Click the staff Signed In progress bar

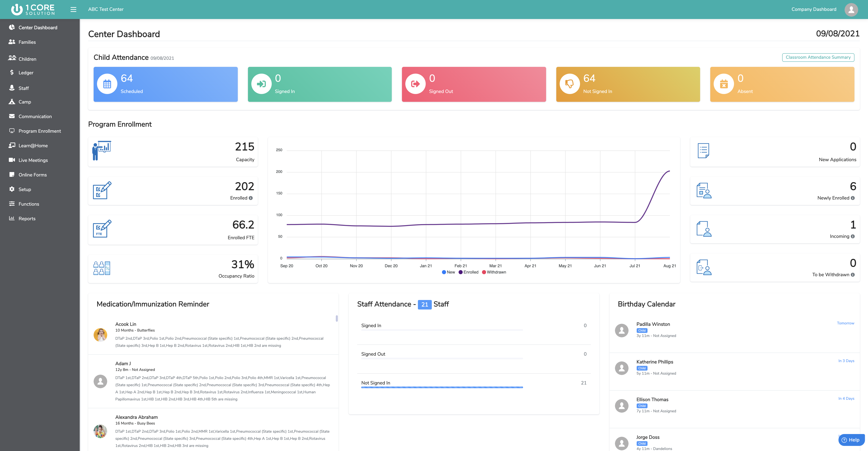click(442, 330)
